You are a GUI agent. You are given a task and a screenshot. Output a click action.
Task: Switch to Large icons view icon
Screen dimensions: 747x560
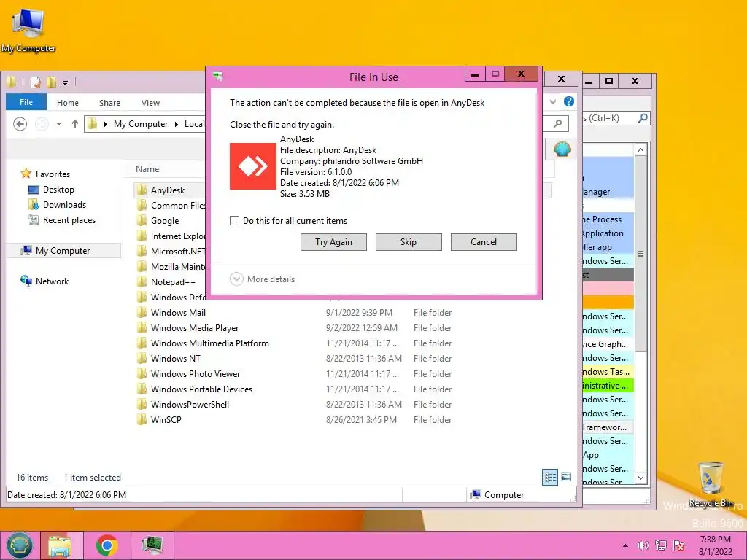click(566, 477)
